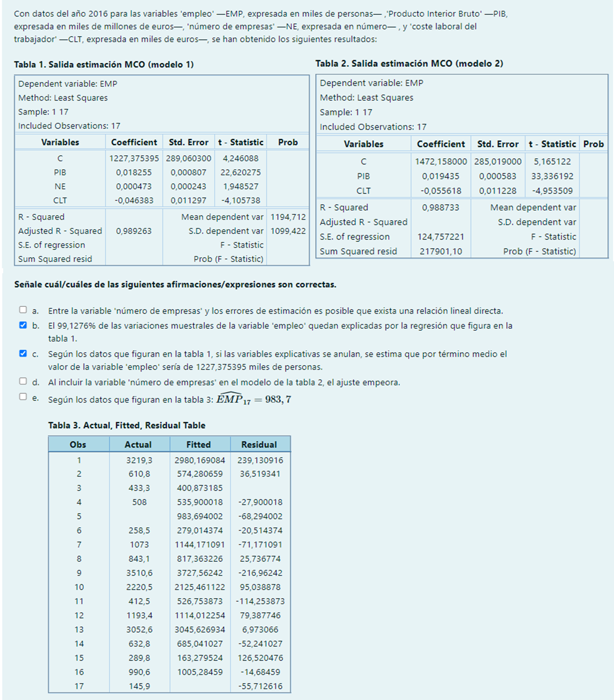Click the 'Señale cuál/cuáles' question prompt text
The height and width of the screenshot is (700, 614).
coord(175,285)
